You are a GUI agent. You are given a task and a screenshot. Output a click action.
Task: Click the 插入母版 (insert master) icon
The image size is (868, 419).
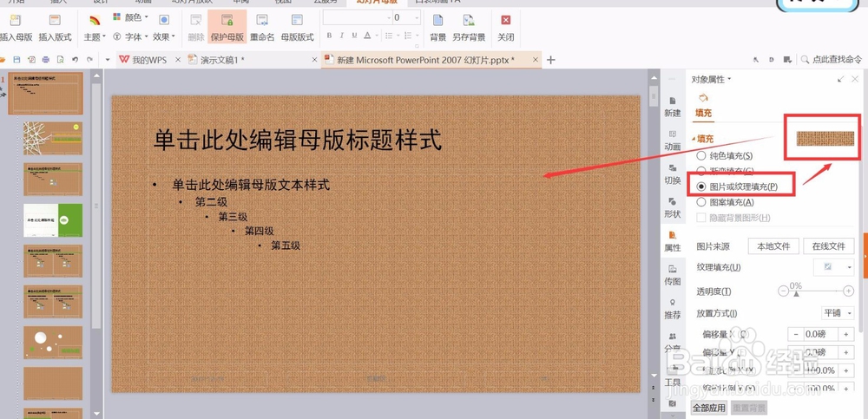point(15,21)
